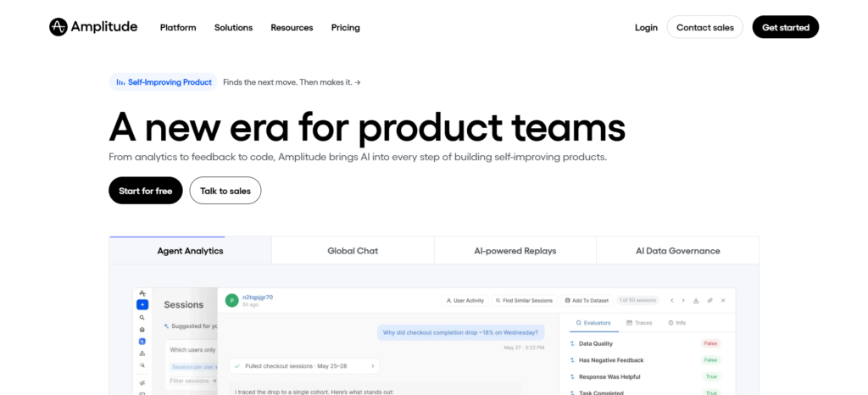Open the shapes icon in the sidebar

tap(142, 353)
